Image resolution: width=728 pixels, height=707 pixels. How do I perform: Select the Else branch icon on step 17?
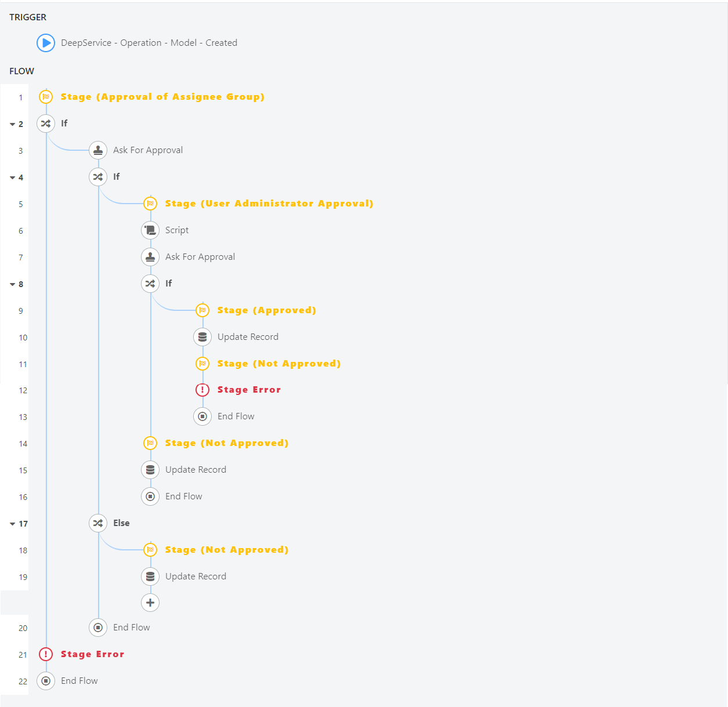coord(98,523)
